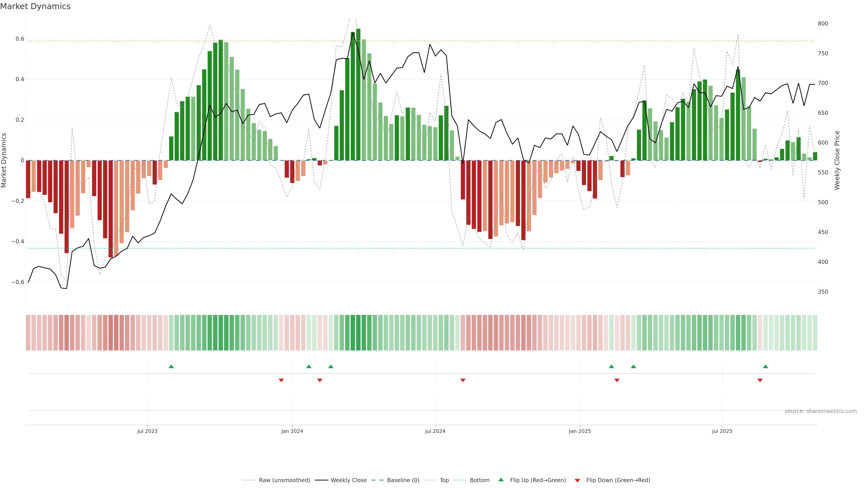Click the red Flip Down triangle in legend
This screenshot has height=488, width=868.
577,481
